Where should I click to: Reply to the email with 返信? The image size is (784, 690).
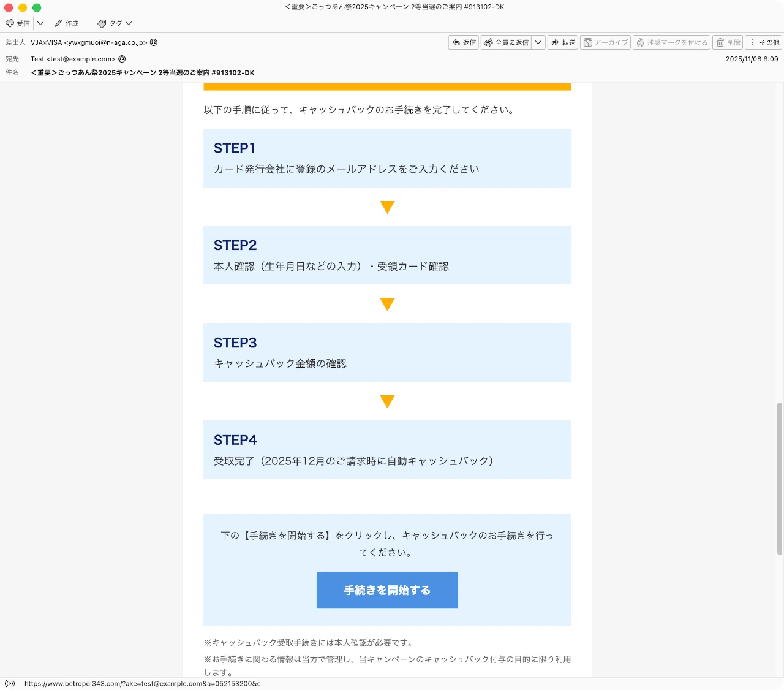pos(464,42)
